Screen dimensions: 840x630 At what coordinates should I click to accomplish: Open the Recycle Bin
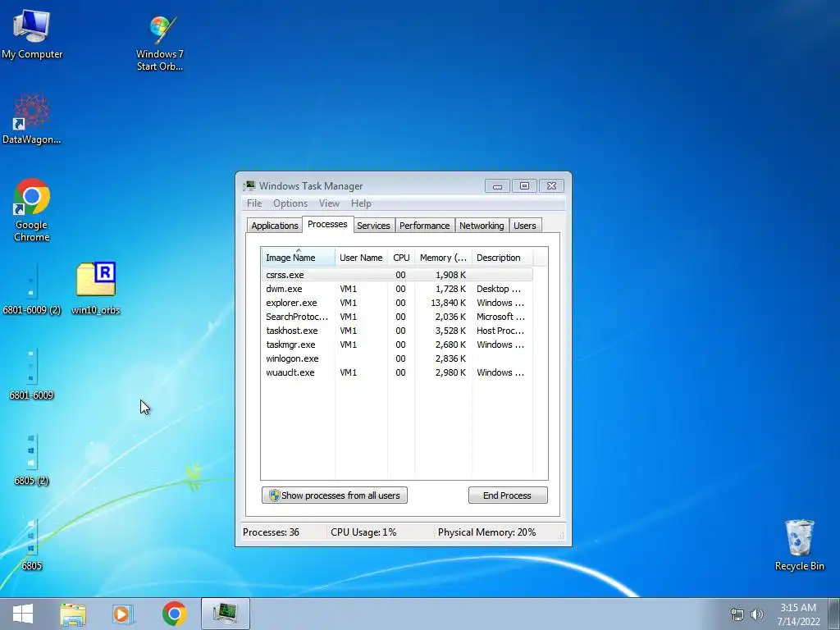point(799,545)
